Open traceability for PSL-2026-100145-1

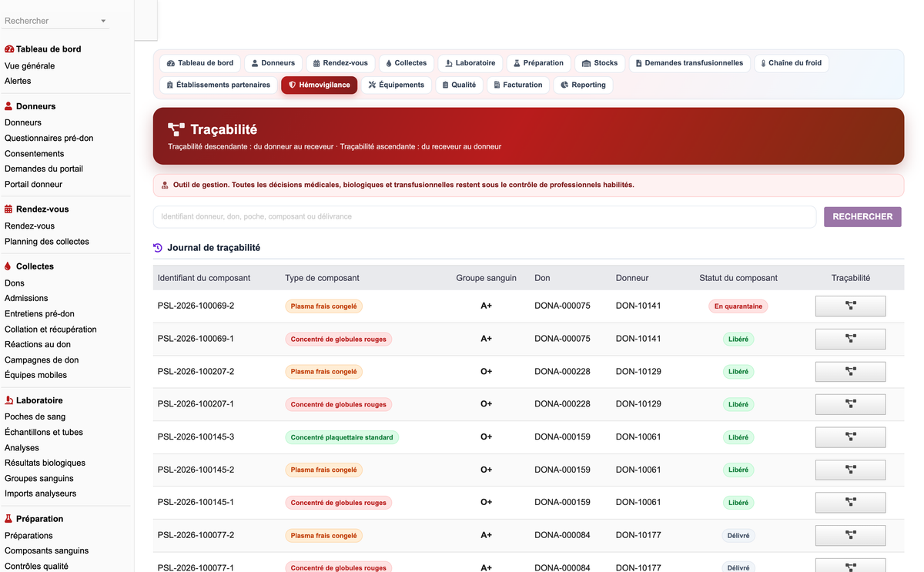pyautogui.click(x=850, y=503)
